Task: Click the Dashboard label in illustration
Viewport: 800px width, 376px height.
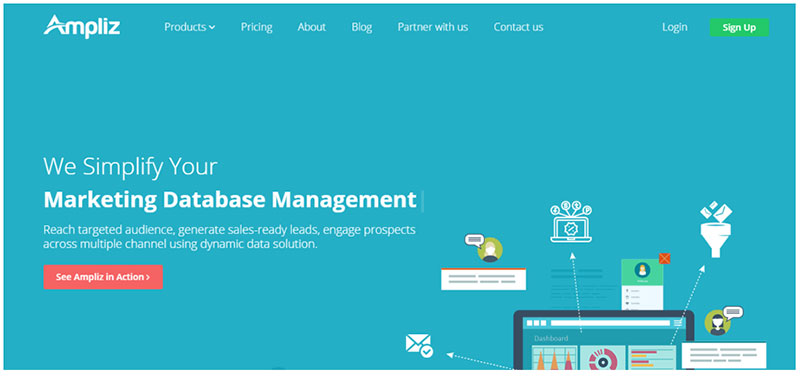Action: [x=551, y=338]
